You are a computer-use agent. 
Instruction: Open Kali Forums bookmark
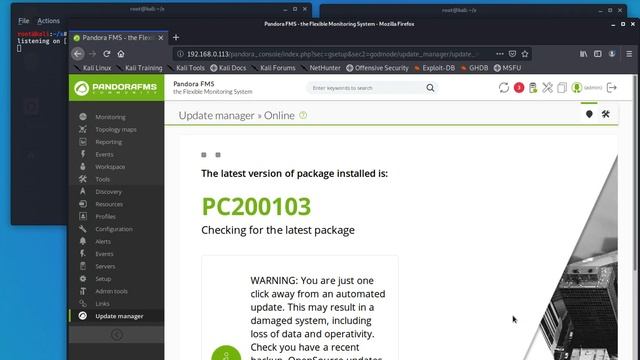pyautogui.click(x=274, y=68)
